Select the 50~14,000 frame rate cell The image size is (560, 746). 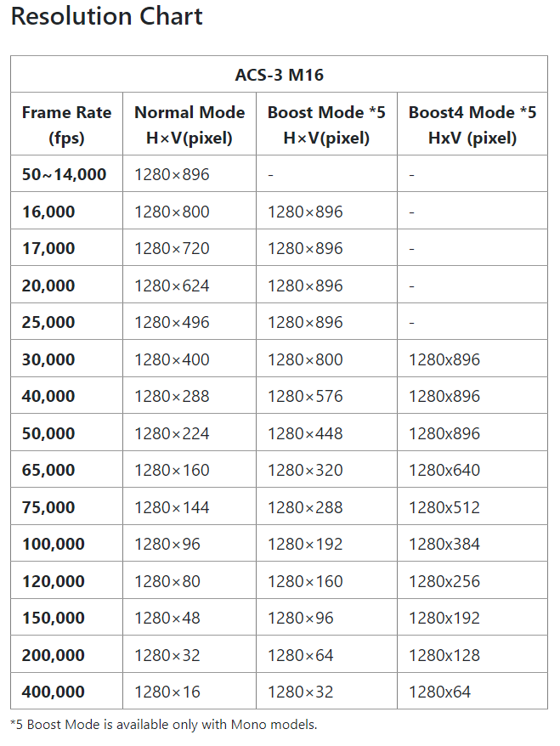click(x=65, y=175)
